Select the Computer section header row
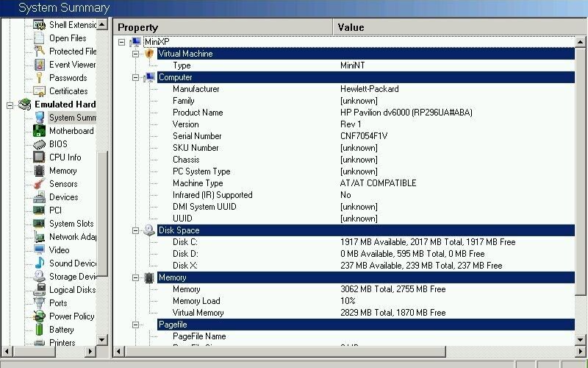This screenshot has height=368, width=588. tap(365, 77)
